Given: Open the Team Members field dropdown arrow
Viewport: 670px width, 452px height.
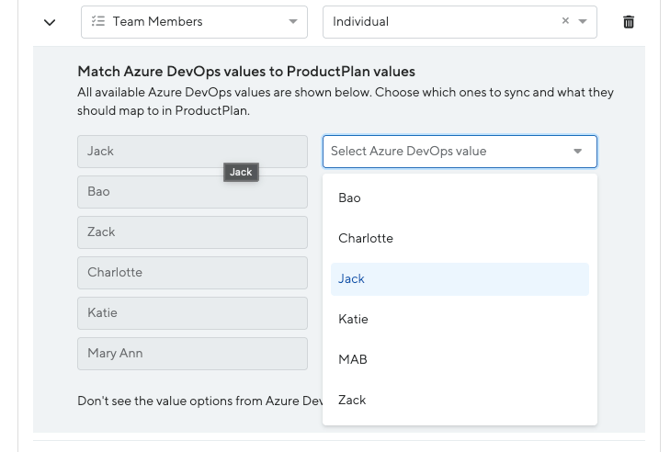Looking at the screenshot, I should click(292, 22).
